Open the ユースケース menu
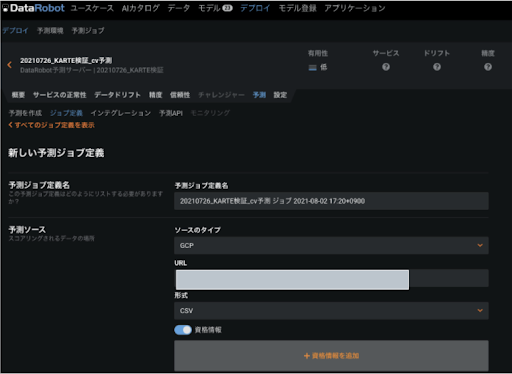This screenshot has width=512, height=374. (x=92, y=8)
